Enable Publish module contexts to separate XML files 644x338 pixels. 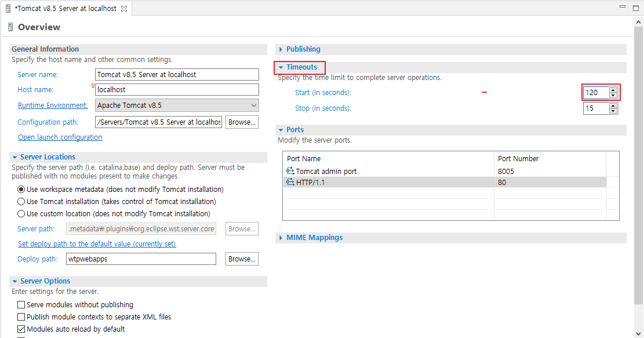click(21, 317)
